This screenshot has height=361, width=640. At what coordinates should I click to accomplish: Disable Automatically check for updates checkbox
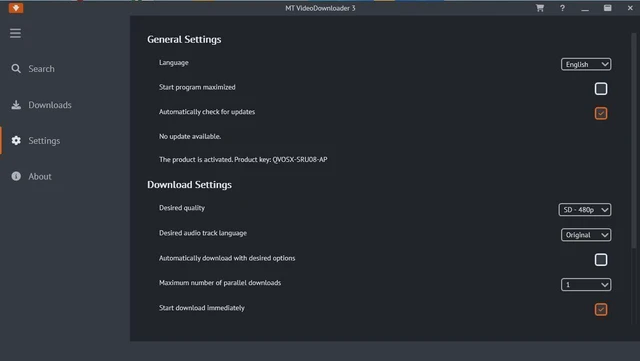point(601,113)
